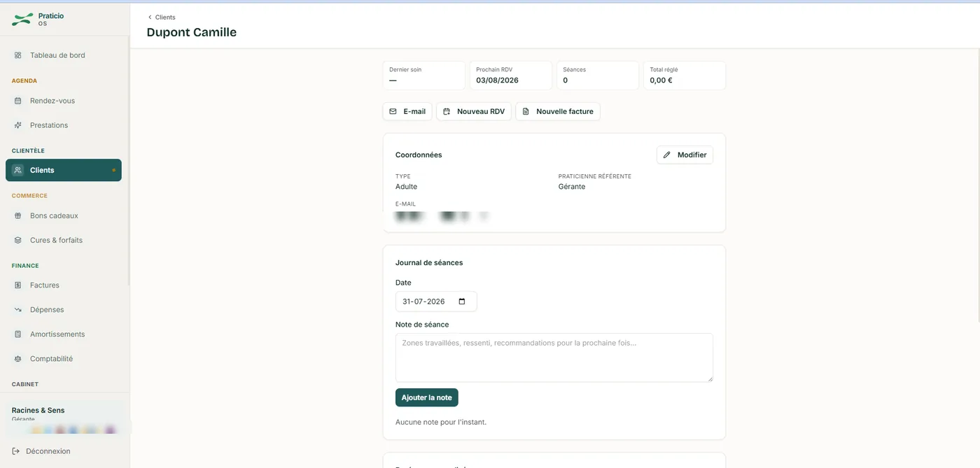Return to Clients list via breadcrumb

[161, 17]
